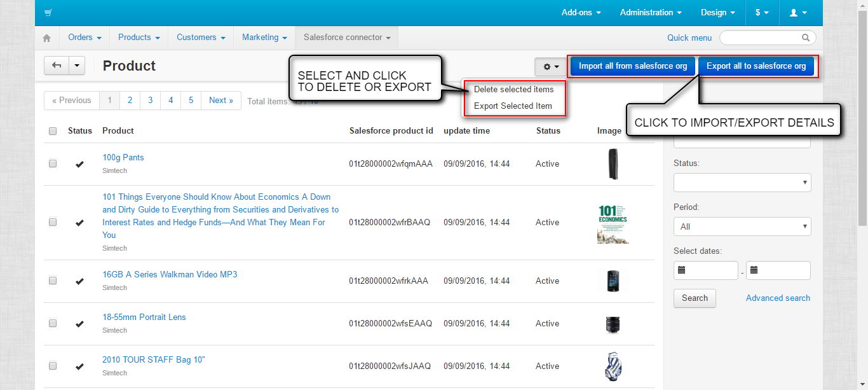Image resolution: width=868 pixels, height=390 pixels.
Task: Click the search magnifier icon
Action: (x=805, y=38)
